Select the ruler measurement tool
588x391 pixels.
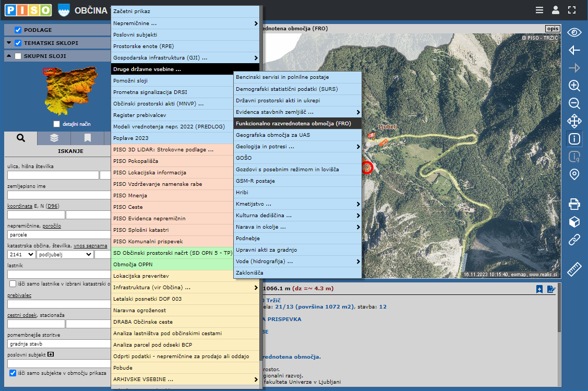[574, 269]
